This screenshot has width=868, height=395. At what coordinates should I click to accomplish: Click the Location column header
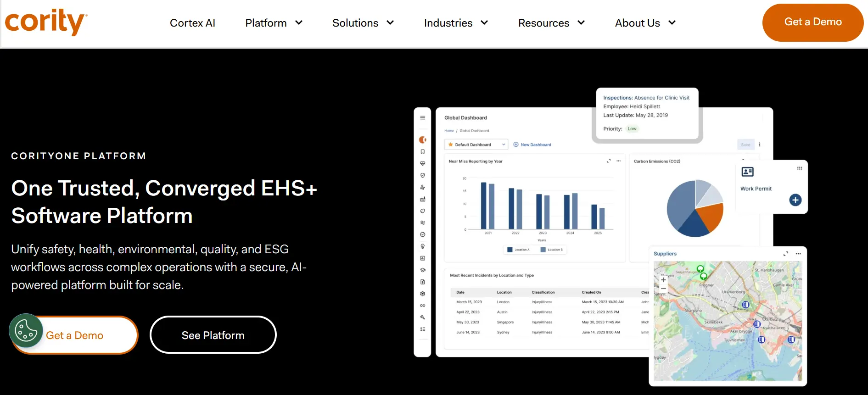coord(504,292)
